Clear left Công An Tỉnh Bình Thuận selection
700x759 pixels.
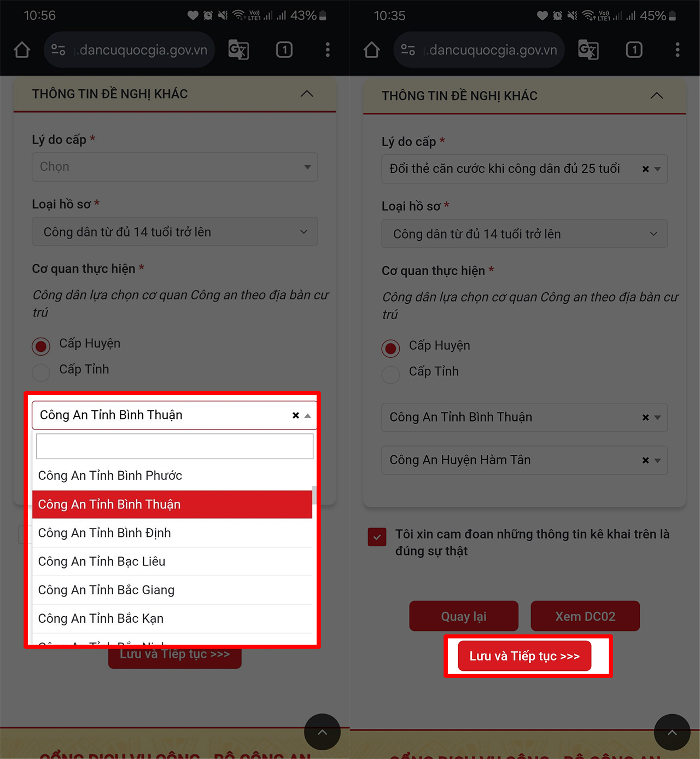tap(296, 415)
